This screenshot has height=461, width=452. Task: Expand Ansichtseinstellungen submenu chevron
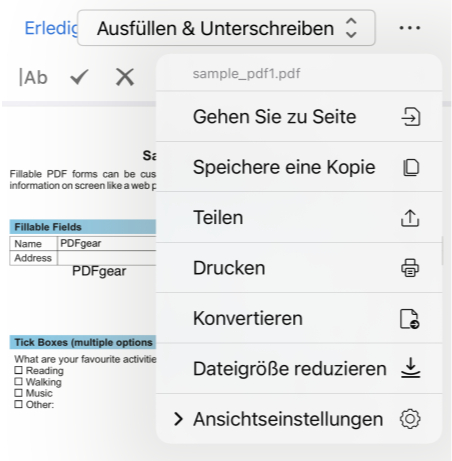coord(178,419)
